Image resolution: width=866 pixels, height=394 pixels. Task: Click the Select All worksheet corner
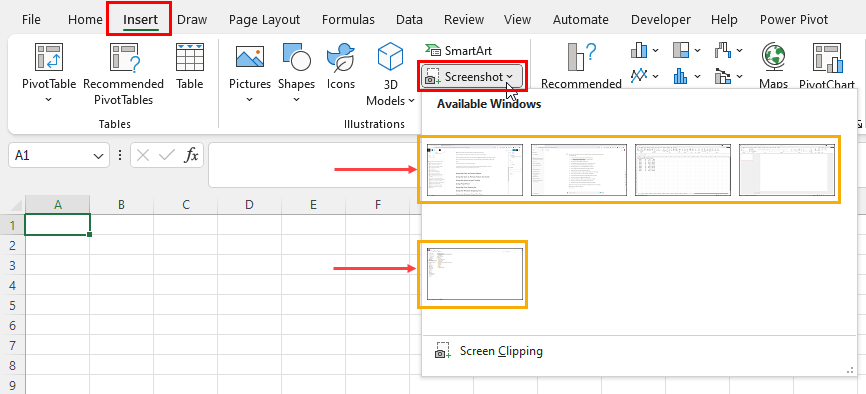click(13, 205)
